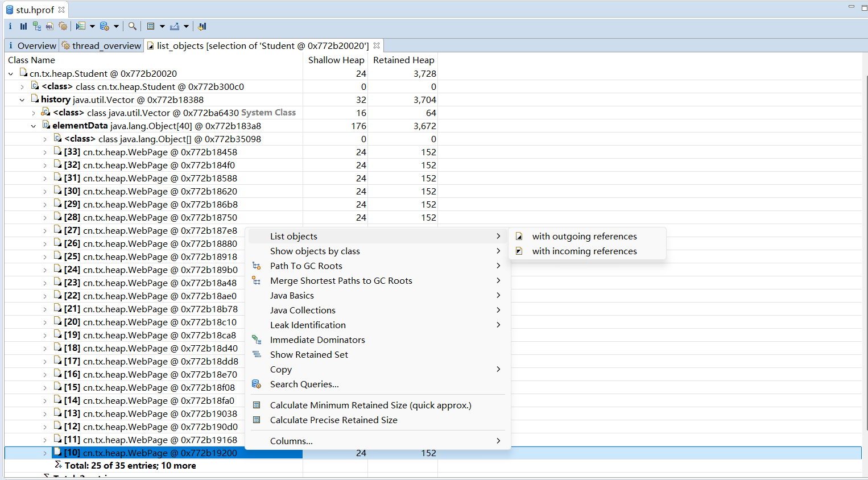Collapse the cn.tx.heap.Student root node
868x480 pixels.
click(11, 74)
